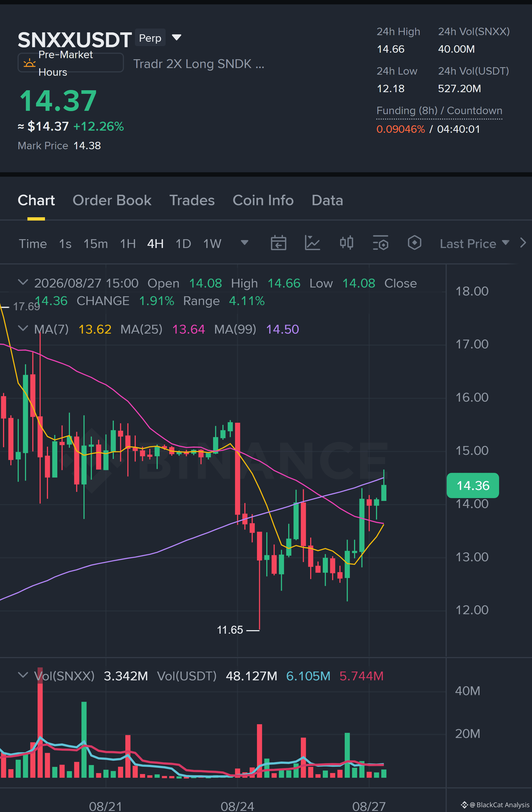Collapse the OHLC info row chevron
This screenshot has width=532, height=812.
click(23, 283)
